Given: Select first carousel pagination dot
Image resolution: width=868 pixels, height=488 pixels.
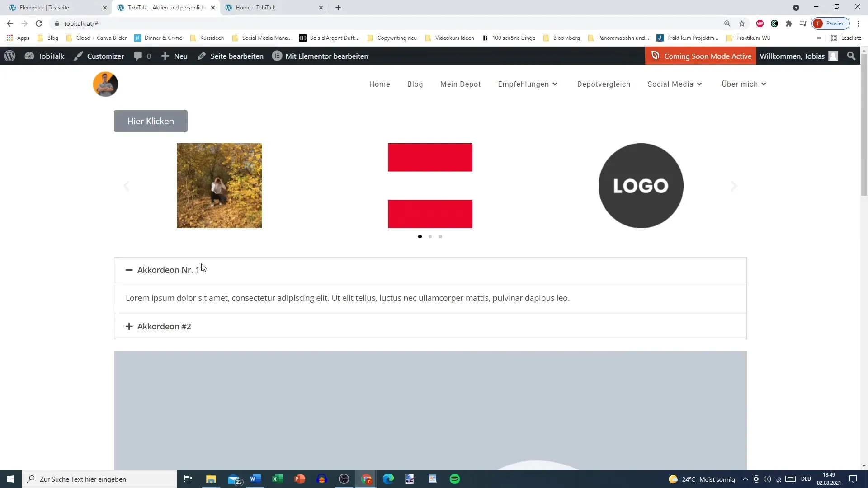Looking at the screenshot, I should tap(420, 236).
